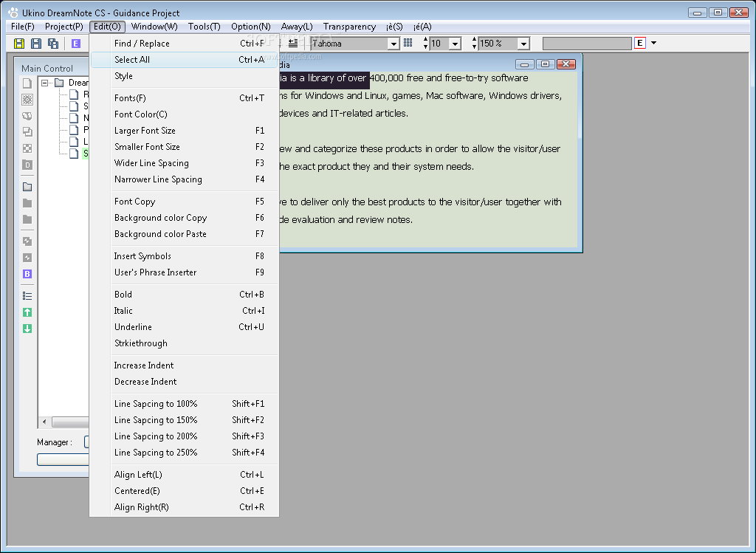Click the blank new page icon in Main Control
This screenshot has width=756, height=553.
[27, 83]
